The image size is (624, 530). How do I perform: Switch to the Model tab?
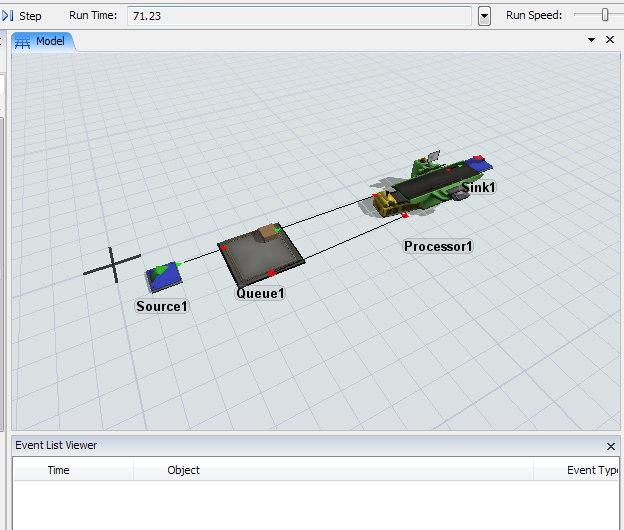click(46, 40)
